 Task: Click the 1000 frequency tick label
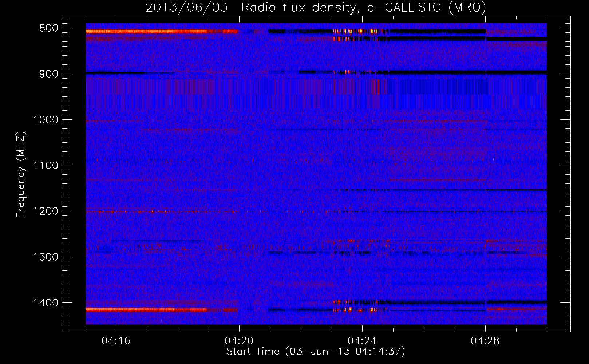(46, 120)
